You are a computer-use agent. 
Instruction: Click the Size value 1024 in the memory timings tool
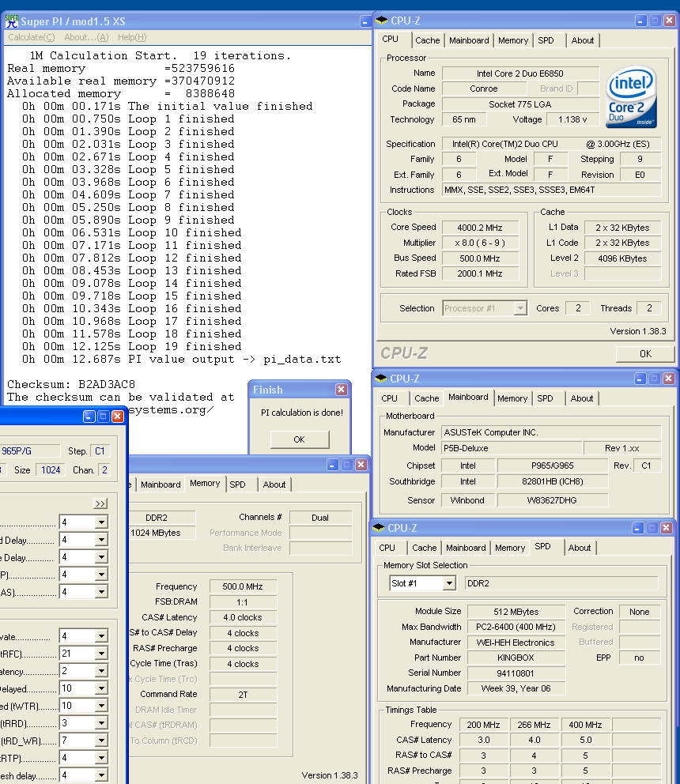click(x=51, y=470)
